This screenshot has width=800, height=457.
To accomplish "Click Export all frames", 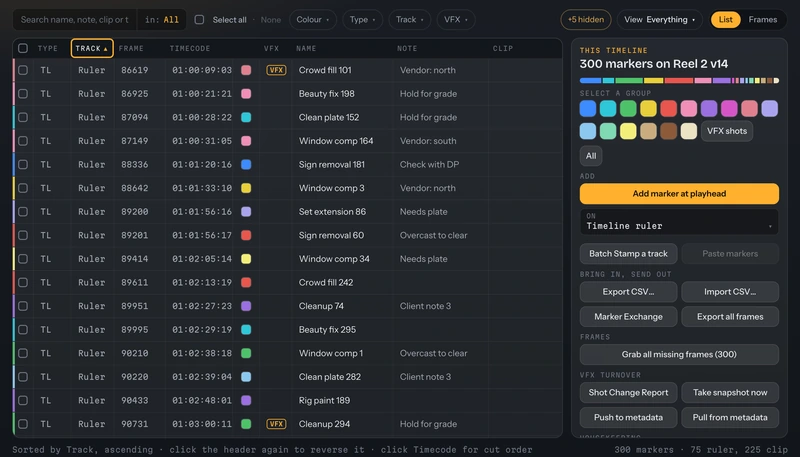I will [x=730, y=317].
